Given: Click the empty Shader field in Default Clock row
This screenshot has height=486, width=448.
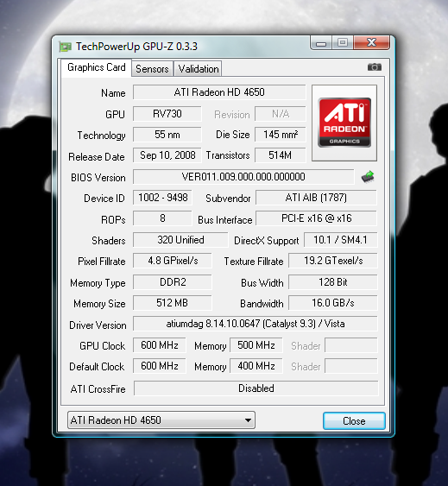Looking at the screenshot, I should click(351, 366).
